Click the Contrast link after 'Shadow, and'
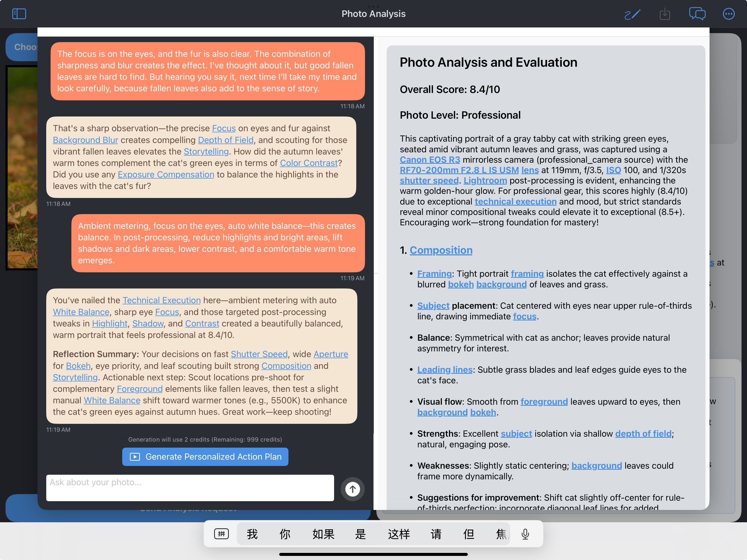 coord(202,323)
